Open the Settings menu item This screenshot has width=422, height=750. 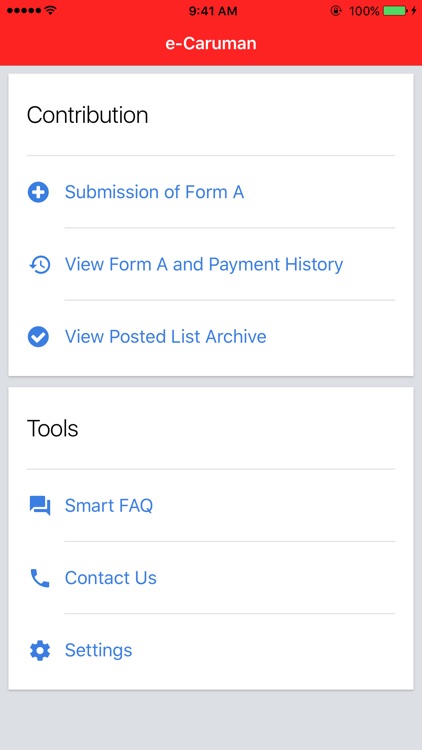pos(211,651)
